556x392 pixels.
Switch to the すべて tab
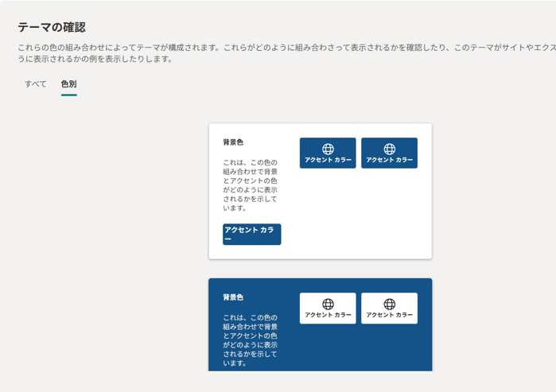[x=36, y=83]
